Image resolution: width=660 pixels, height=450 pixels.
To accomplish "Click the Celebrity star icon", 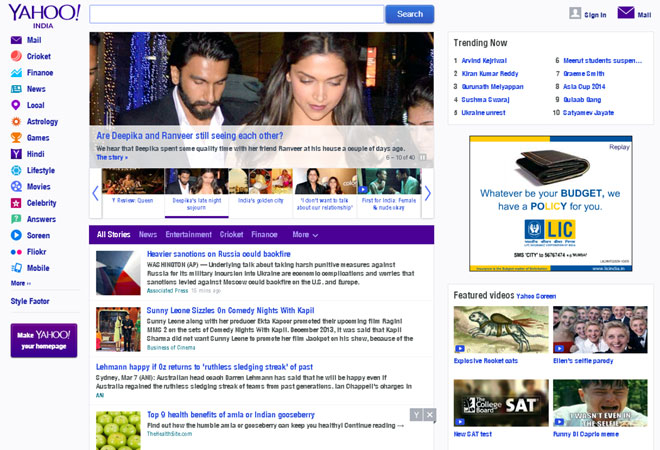I will (16, 203).
